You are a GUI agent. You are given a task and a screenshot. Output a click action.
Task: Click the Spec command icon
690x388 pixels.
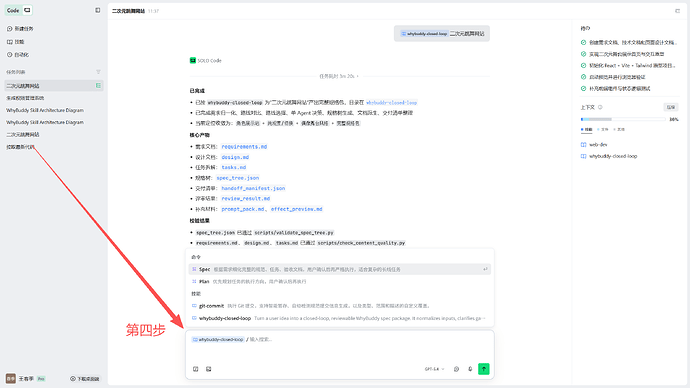tap(194, 269)
